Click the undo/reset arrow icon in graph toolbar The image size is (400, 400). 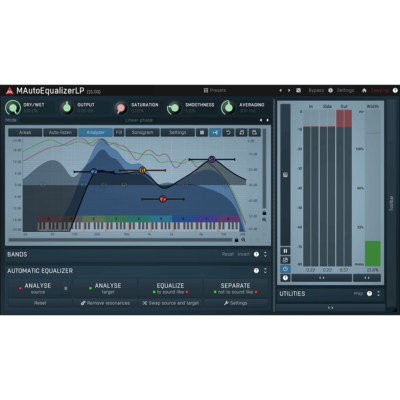click(x=228, y=132)
